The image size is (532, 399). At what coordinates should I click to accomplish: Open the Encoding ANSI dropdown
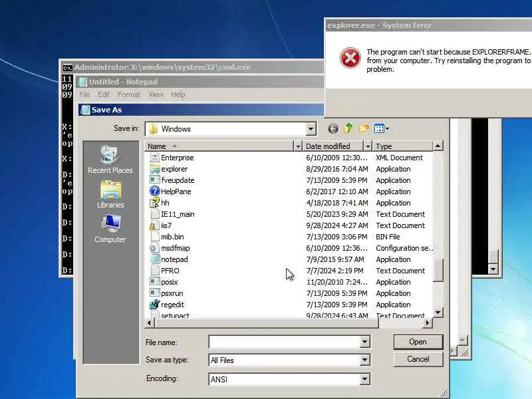(364, 379)
